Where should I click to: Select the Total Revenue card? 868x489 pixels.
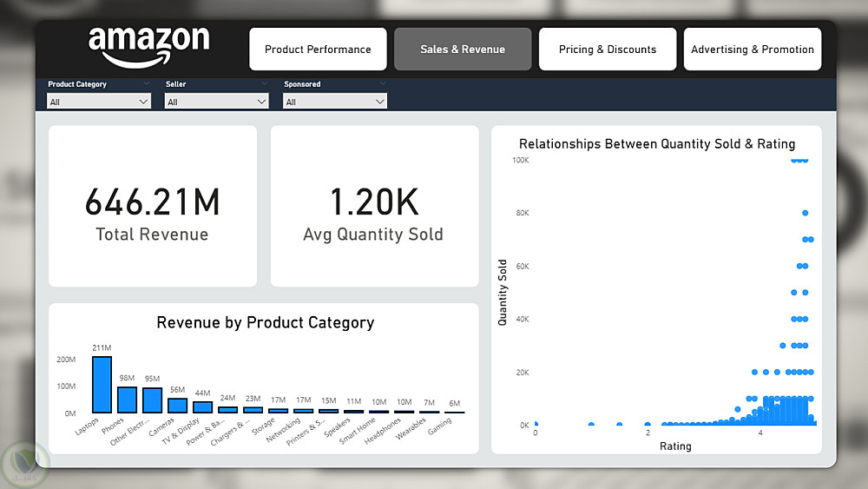(153, 206)
